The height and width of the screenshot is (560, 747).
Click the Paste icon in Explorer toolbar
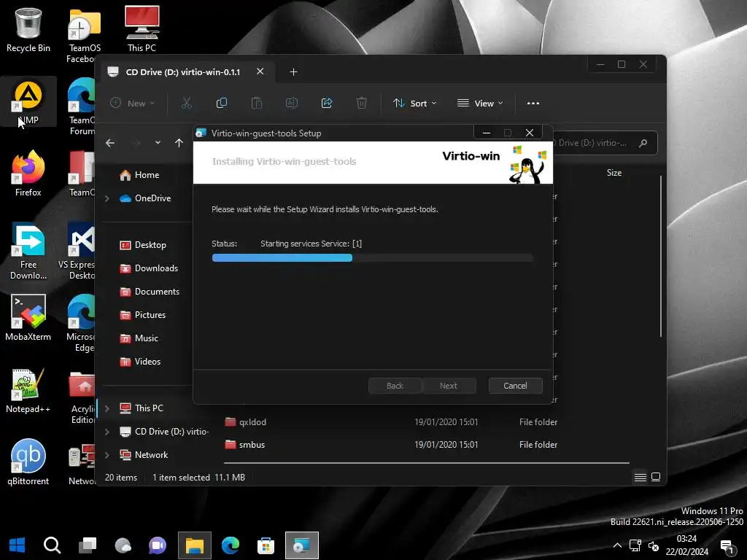[257, 103]
